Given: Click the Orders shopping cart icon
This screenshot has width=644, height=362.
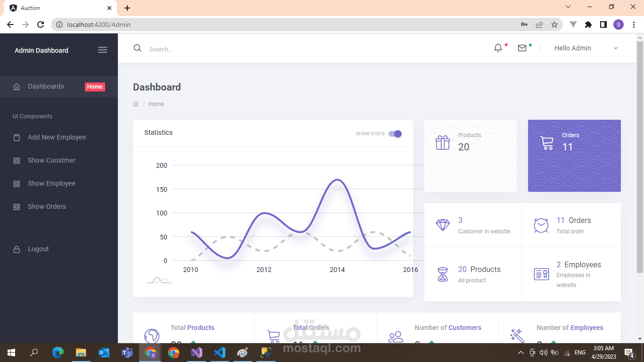Looking at the screenshot, I should coord(547,143).
